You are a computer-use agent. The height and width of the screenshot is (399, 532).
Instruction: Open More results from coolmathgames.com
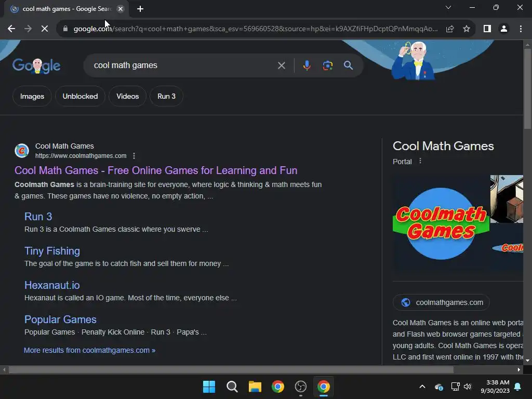(x=89, y=350)
